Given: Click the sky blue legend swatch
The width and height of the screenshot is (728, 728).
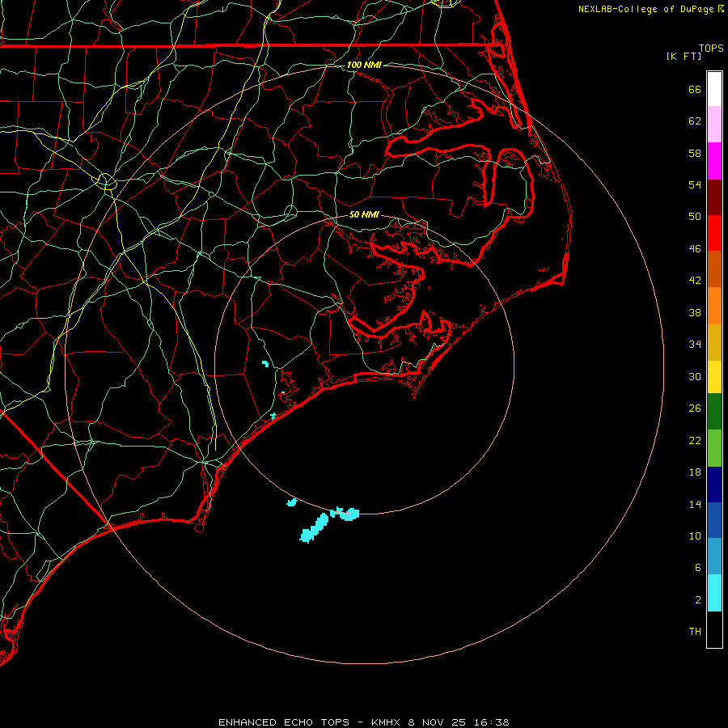Looking at the screenshot, I should tap(714, 557).
